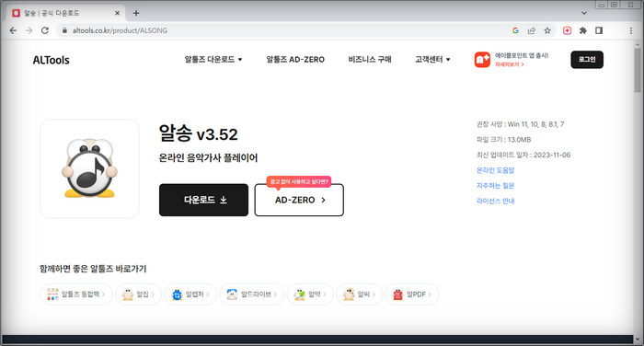Click the red A+ point app icon
The image size is (644, 346).
point(482,60)
